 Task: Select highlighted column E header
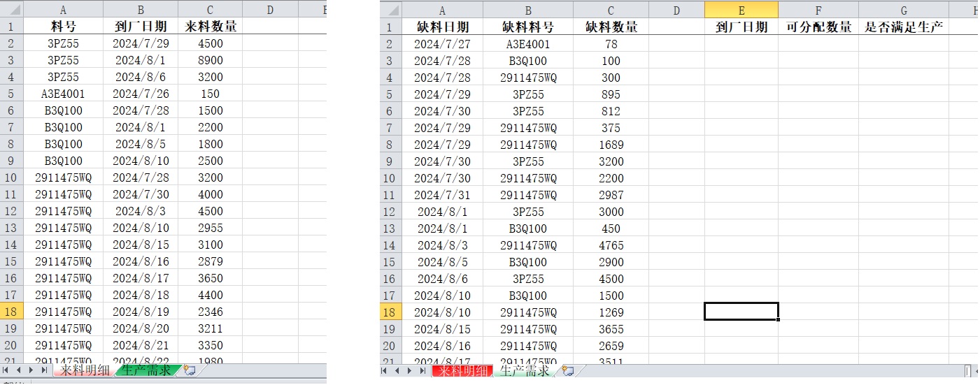pos(741,10)
